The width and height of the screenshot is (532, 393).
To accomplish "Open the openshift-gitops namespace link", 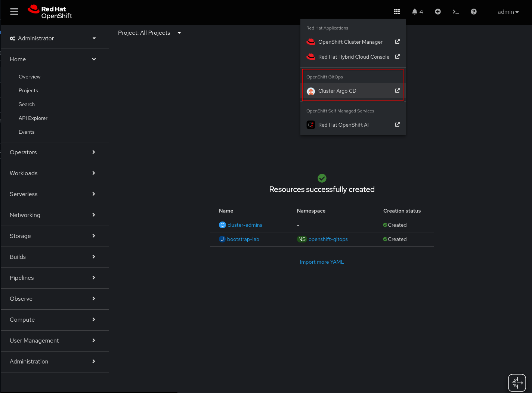I will coord(328,239).
